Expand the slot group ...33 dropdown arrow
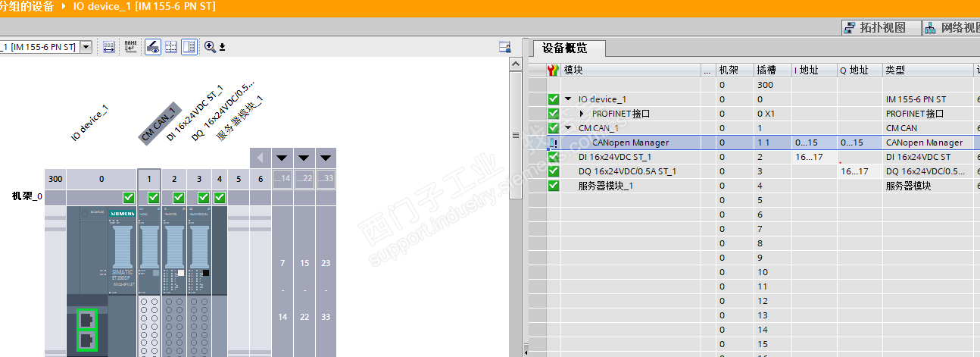The width and height of the screenshot is (980, 357). click(x=326, y=158)
